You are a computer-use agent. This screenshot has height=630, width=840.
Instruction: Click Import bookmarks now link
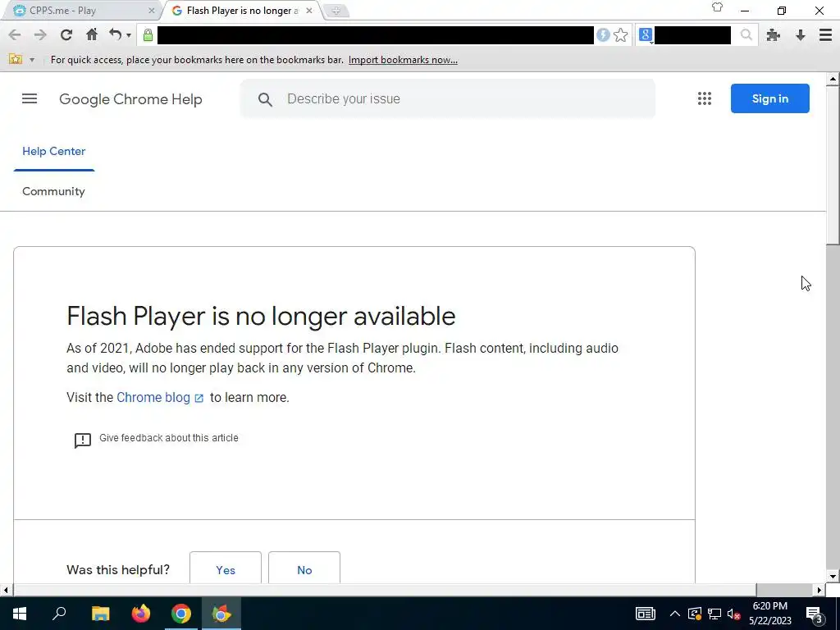pyautogui.click(x=403, y=60)
